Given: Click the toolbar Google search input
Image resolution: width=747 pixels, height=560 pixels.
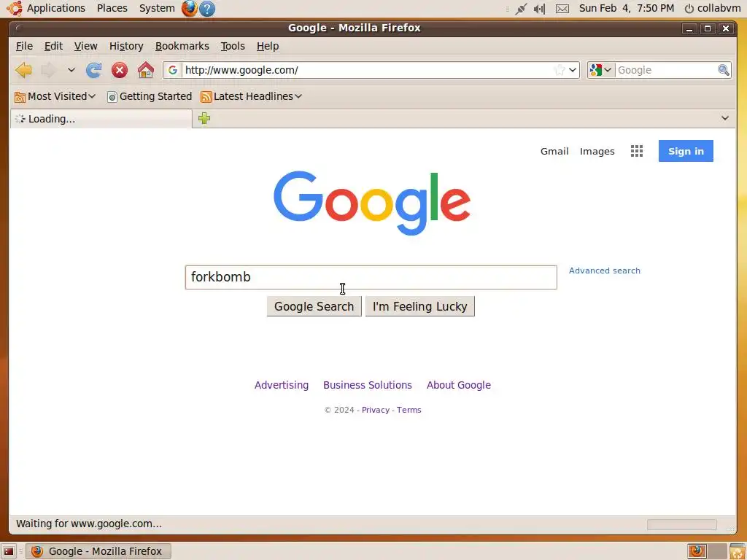Looking at the screenshot, I should [666, 70].
